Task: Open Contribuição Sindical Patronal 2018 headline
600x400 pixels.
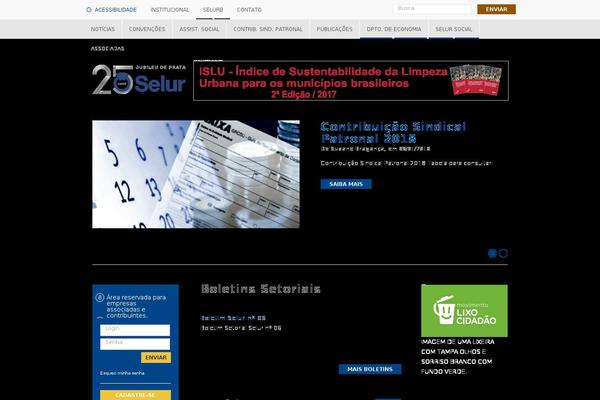Action: click(393, 132)
